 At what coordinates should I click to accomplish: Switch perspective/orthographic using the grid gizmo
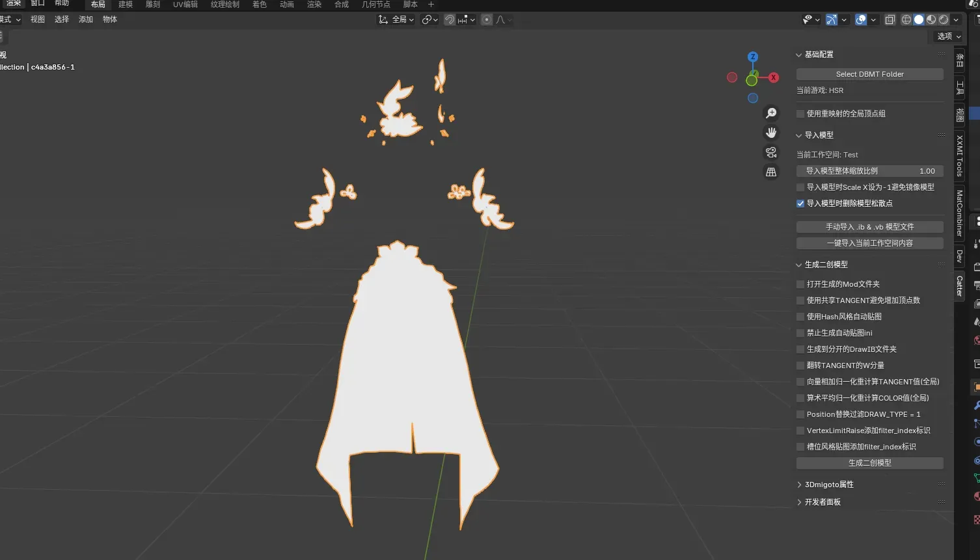[x=771, y=172]
